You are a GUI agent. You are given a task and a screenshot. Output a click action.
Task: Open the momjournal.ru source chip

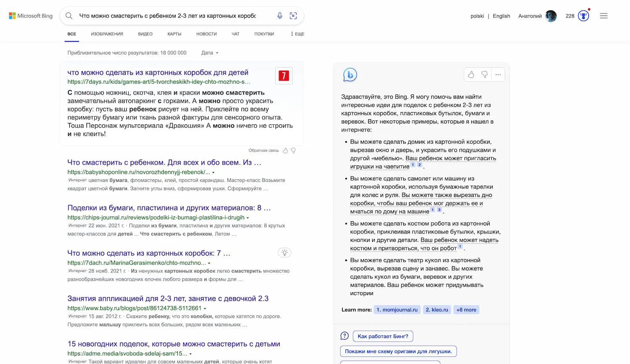click(x=397, y=310)
